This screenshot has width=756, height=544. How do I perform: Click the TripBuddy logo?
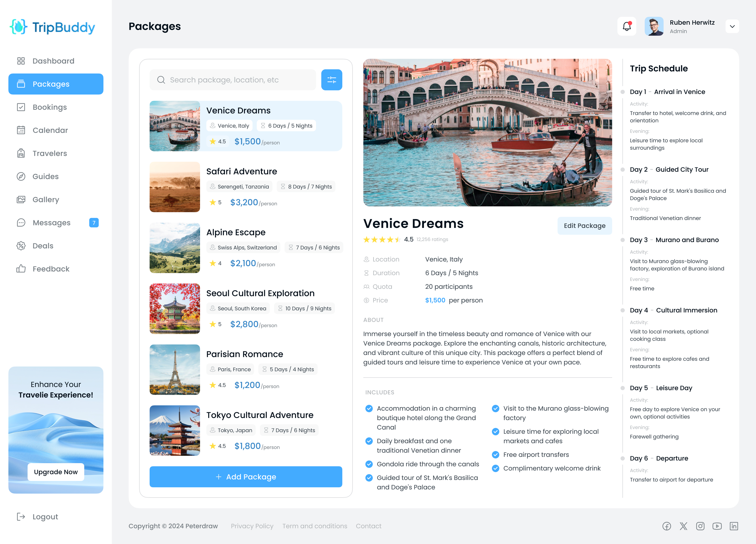(x=52, y=27)
